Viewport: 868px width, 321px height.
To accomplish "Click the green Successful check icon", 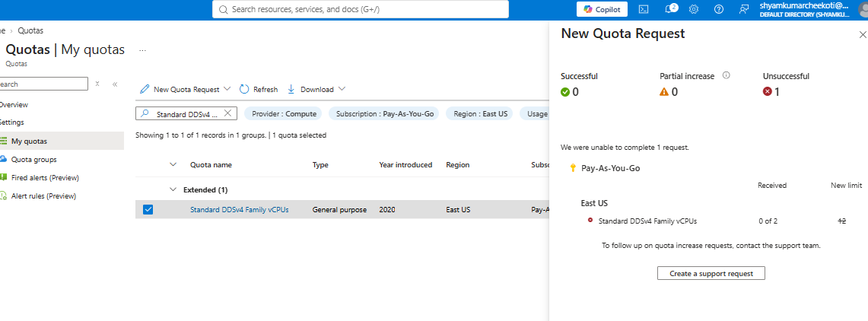I will pos(565,92).
